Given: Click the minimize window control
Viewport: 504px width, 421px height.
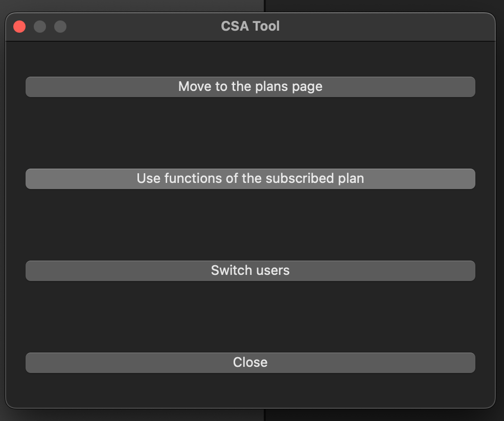Looking at the screenshot, I should tap(40, 26).
